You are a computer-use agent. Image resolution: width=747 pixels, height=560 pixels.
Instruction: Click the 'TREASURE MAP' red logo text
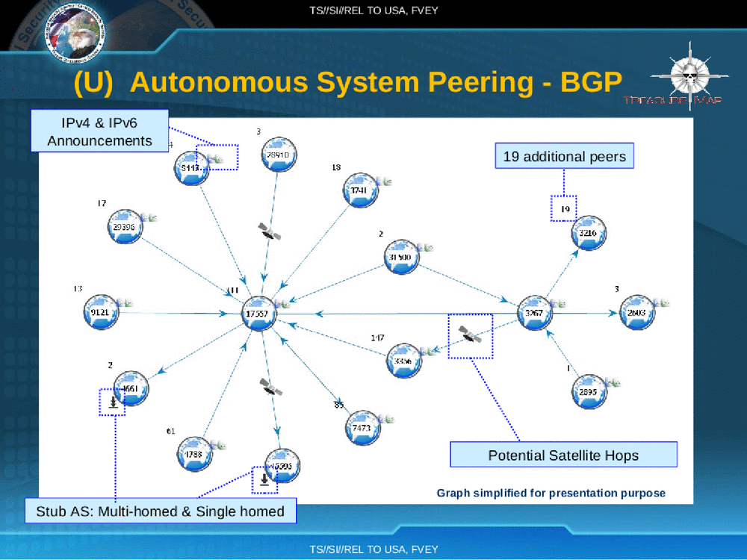click(x=673, y=99)
